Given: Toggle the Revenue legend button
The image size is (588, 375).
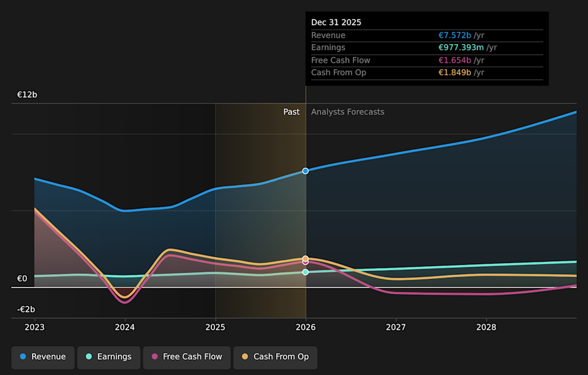Looking at the screenshot, I should (x=43, y=357).
